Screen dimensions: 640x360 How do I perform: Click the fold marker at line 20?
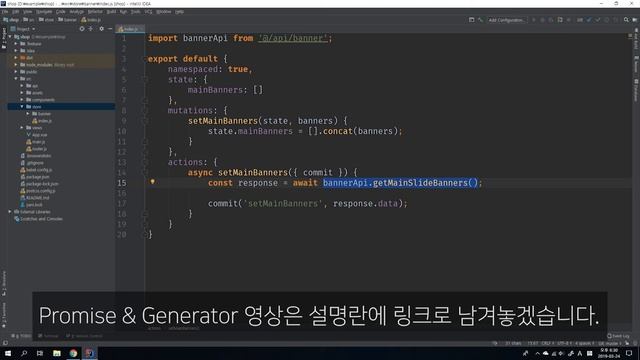145,235
